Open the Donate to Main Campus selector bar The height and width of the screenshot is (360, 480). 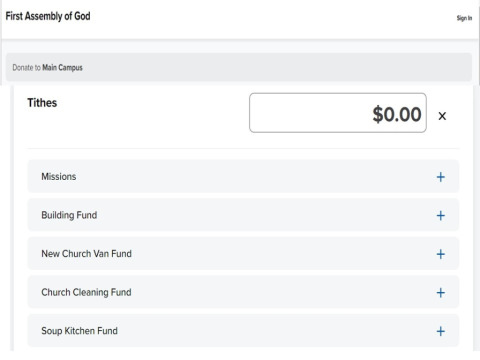239,67
